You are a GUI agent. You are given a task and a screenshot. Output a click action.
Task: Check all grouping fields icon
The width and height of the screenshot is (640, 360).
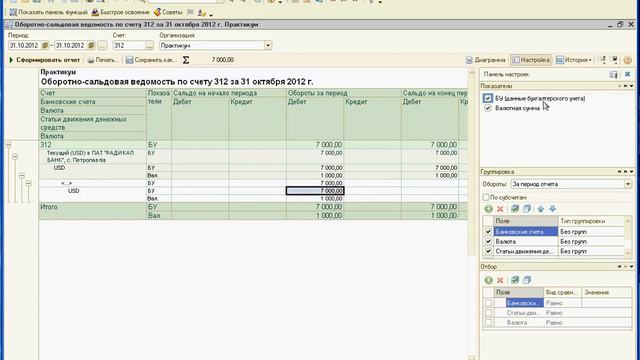click(x=515, y=209)
